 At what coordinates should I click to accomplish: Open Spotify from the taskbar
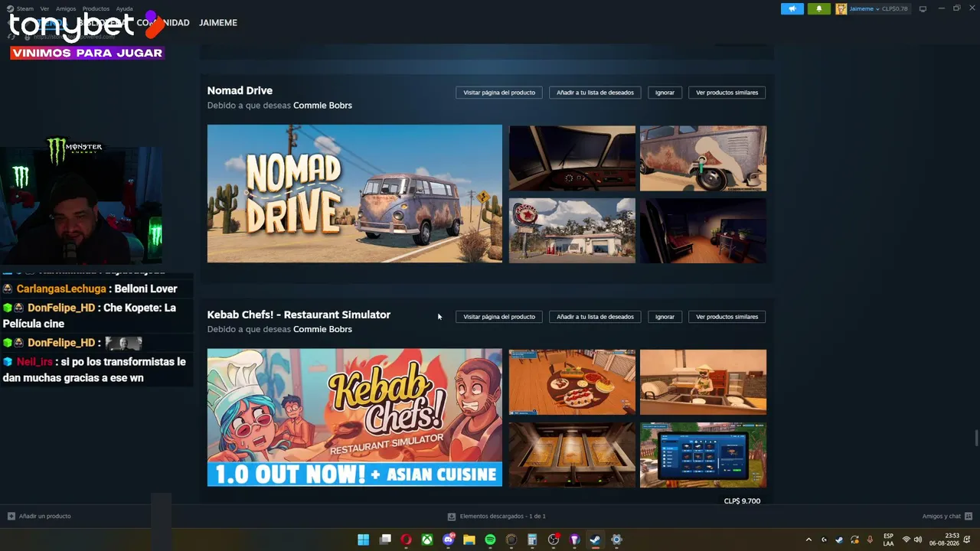pyautogui.click(x=491, y=540)
